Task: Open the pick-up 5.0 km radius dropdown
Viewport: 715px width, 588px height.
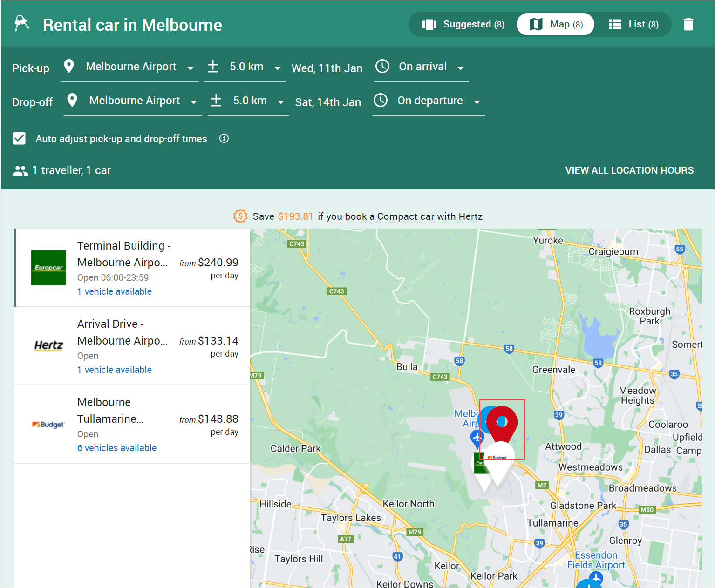Action: tap(245, 67)
